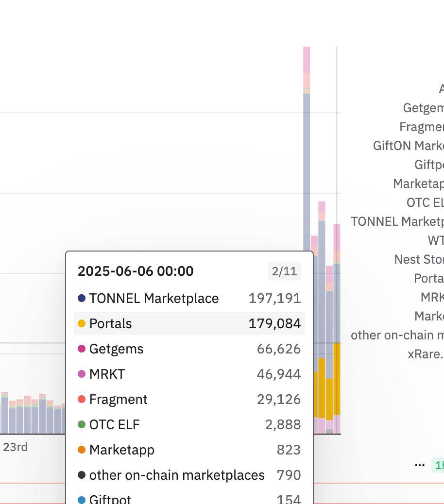The height and width of the screenshot is (504, 444).
Task: Toggle TONNEL Marketplace in the chart legend
Action: [397, 222]
